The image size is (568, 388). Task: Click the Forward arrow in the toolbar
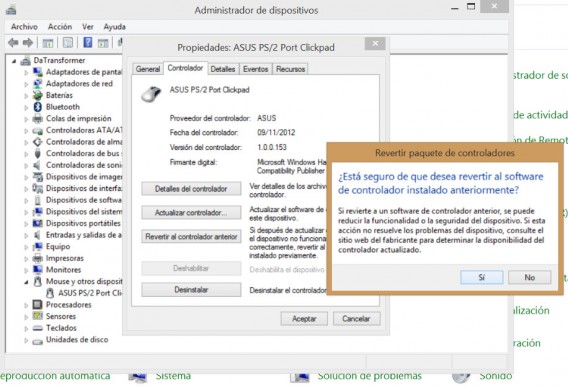point(28,43)
